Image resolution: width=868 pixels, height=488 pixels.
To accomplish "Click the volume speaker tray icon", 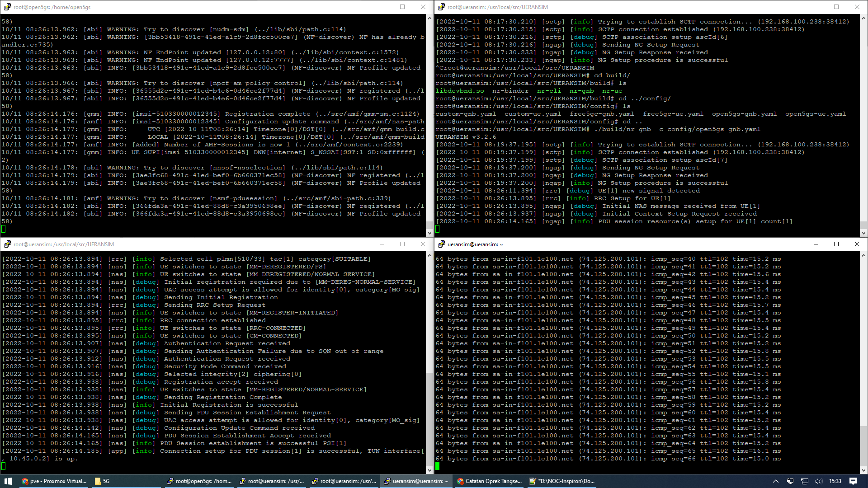I will pyautogui.click(x=818, y=481).
